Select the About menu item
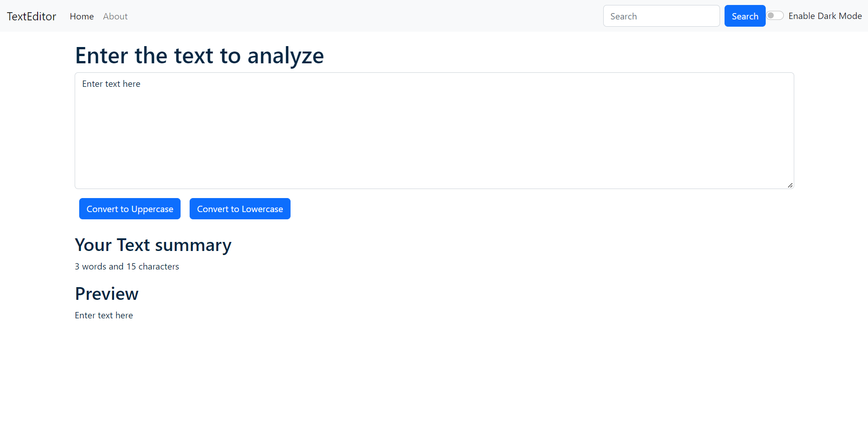The height and width of the screenshot is (421, 868). pyautogui.click(x=115, y=16)
